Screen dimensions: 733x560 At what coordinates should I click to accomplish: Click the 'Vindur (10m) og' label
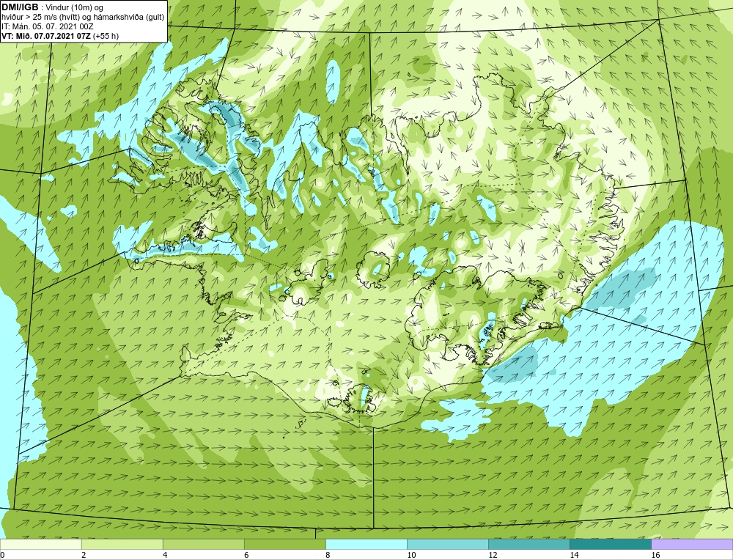[74, 8]
